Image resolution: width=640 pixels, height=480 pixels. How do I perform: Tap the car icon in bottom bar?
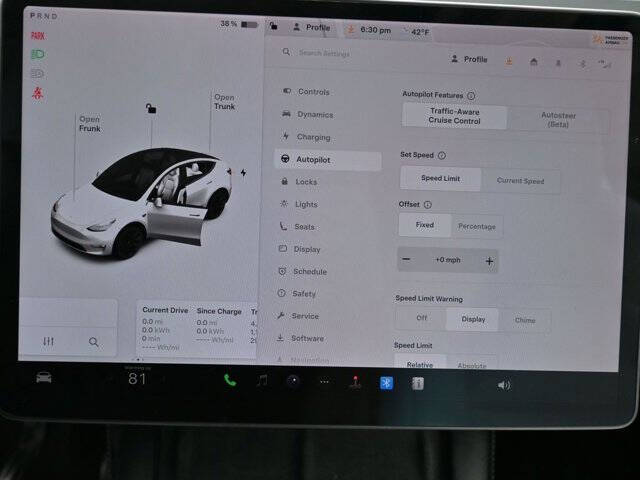click(x=44, y=378)
